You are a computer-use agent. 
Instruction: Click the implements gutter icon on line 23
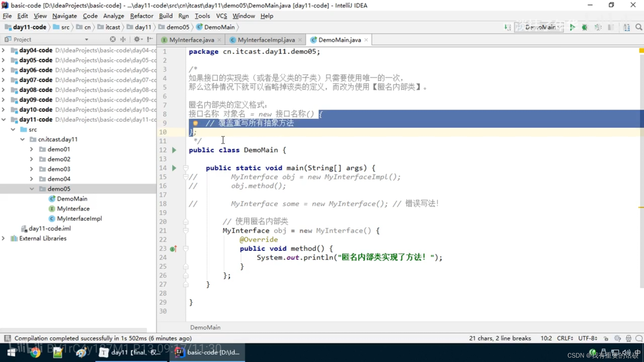(173, 249)
